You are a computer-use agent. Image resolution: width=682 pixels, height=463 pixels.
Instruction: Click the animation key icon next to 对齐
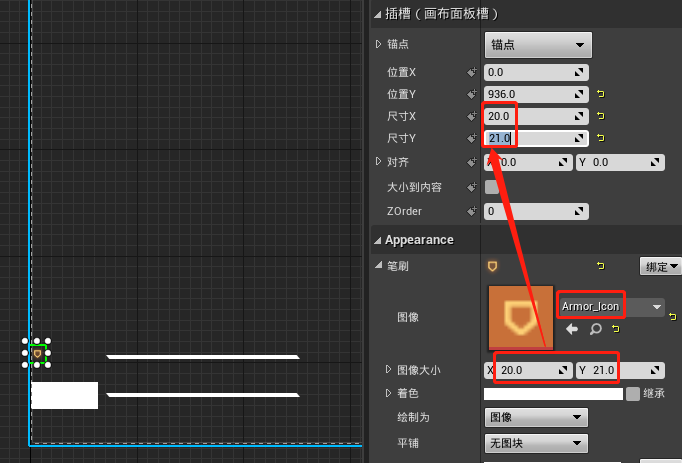click(472, 162)
